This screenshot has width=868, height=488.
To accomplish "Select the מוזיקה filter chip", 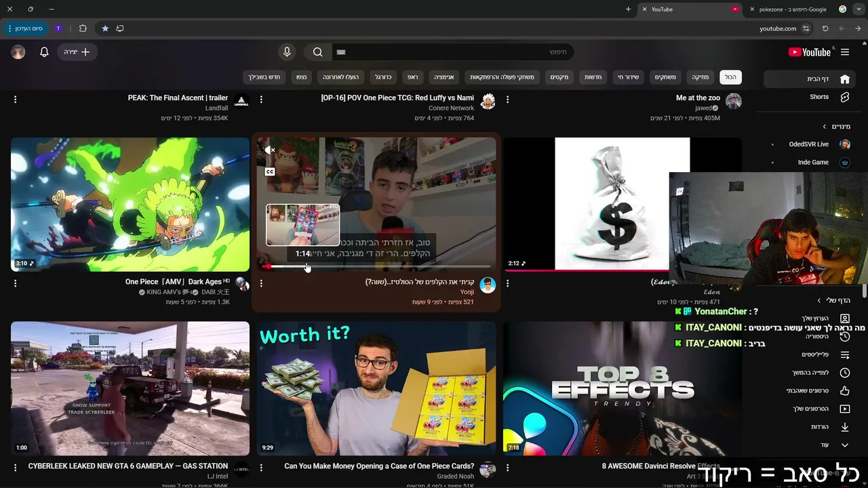I will pyautogui.click(x=700, y=77).
